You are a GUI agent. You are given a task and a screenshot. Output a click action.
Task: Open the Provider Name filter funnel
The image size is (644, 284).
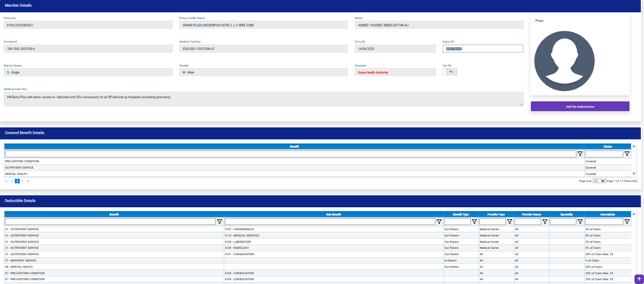pyautogui.click(x=545, y=222)
